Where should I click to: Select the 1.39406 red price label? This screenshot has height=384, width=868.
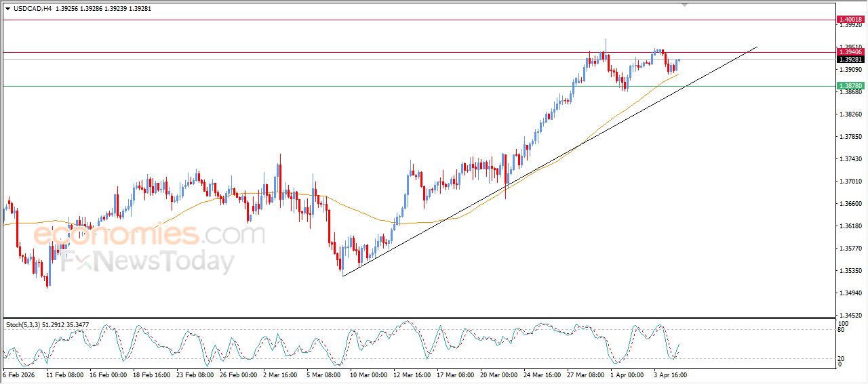pos(850,52)
